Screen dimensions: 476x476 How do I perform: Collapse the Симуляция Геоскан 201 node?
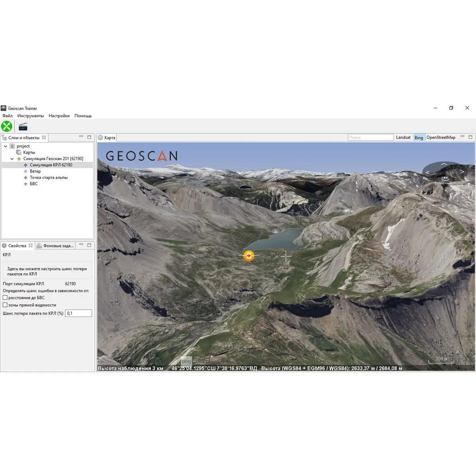click(12, 159)
